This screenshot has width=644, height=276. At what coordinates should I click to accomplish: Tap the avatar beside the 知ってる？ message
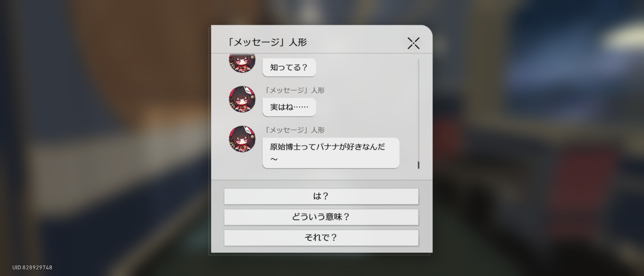tap(242, 63)
